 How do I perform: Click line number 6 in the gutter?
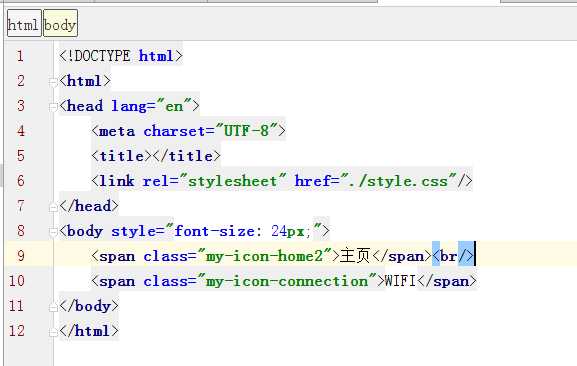click(x=21, y=181)
